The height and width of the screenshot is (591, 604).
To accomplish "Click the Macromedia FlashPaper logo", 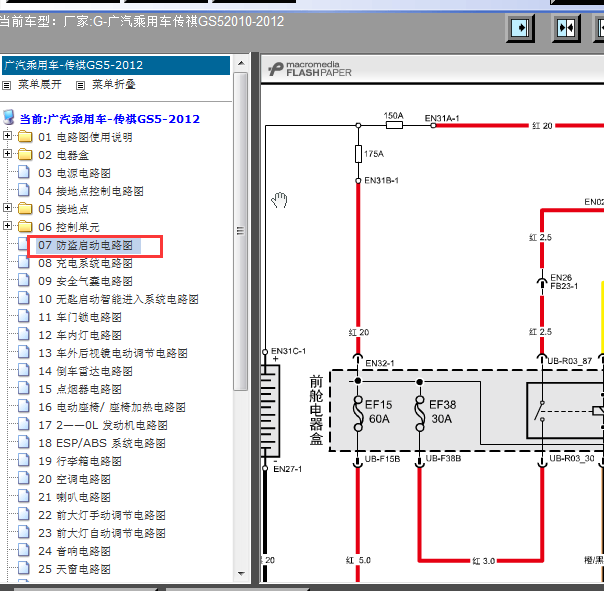I will click(310, 69).
